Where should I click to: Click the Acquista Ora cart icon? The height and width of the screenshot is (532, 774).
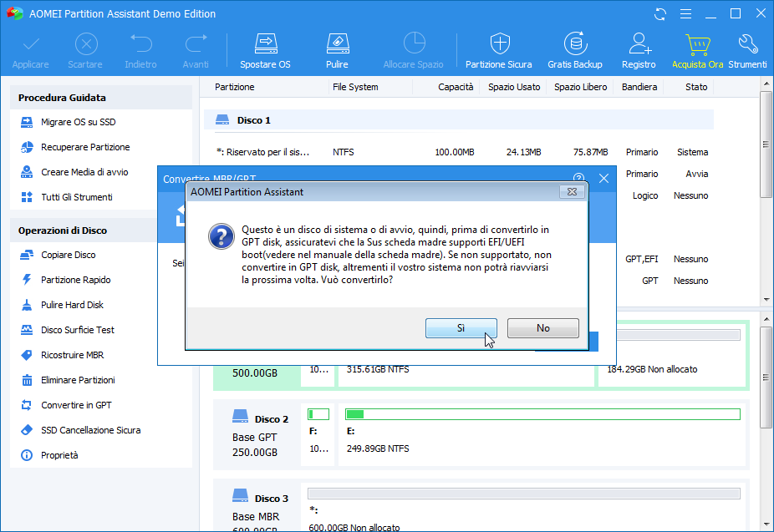click(697, 51)
